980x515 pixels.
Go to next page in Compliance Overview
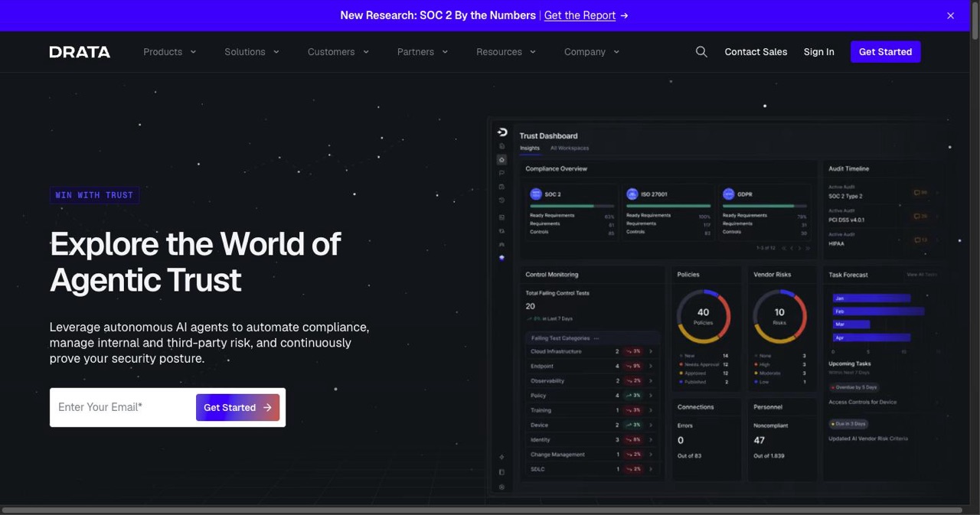pyautogui.click(x=800, y=248)
